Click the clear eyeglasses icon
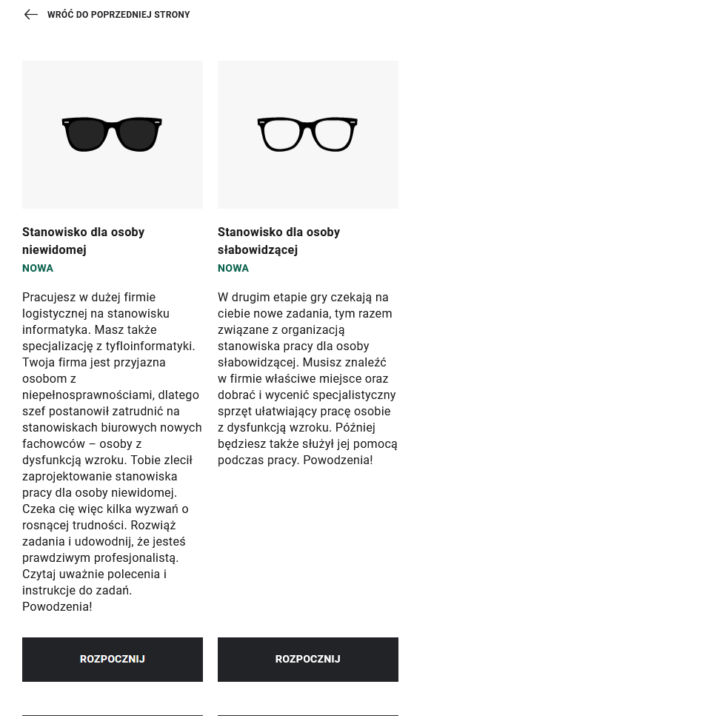 click(307, 134)
